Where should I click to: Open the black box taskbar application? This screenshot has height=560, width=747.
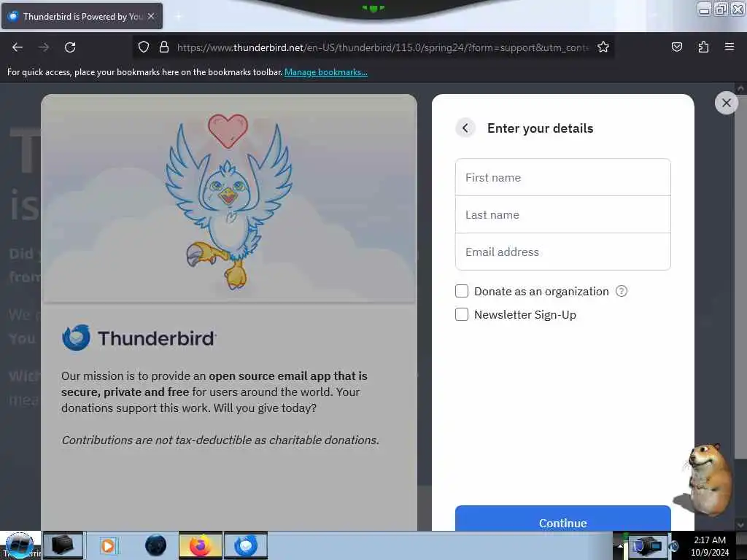(63, 545)
